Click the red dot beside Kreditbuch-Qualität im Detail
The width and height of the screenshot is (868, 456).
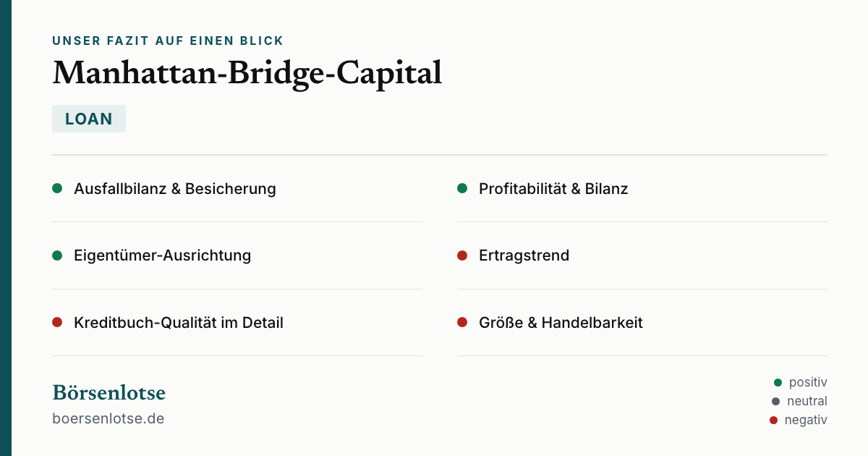pos(57,322)
